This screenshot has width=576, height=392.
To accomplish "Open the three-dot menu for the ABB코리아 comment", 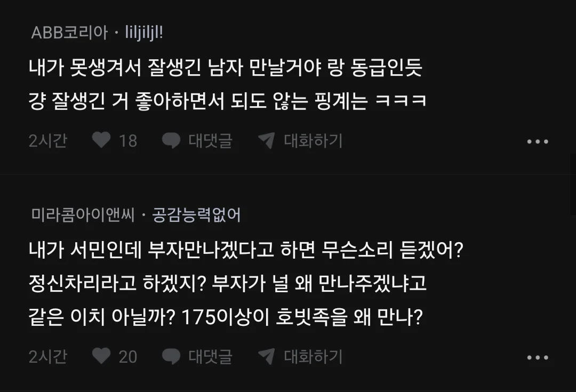I will click(537, 142).
